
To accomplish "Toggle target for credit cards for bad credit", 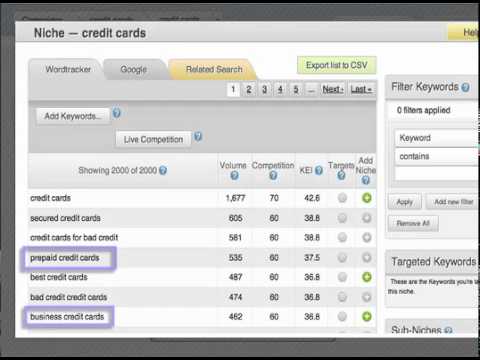I will coord(342,238).
